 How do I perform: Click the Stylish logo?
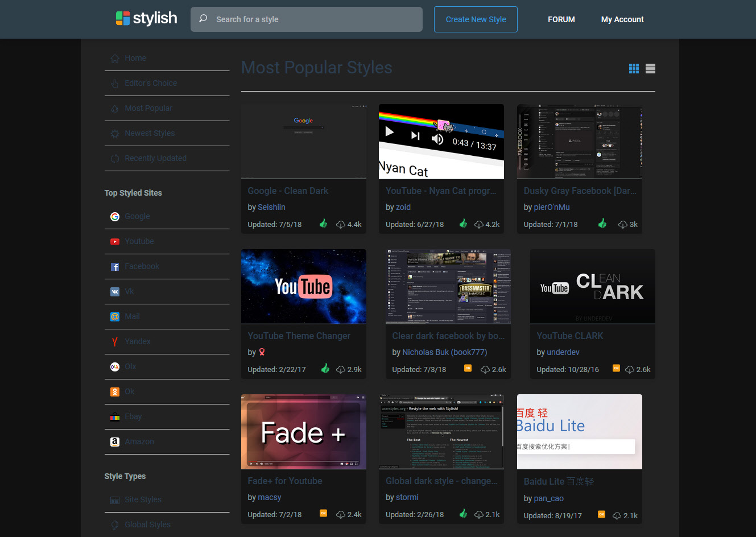pyautogui.click(x=146, y=19)
